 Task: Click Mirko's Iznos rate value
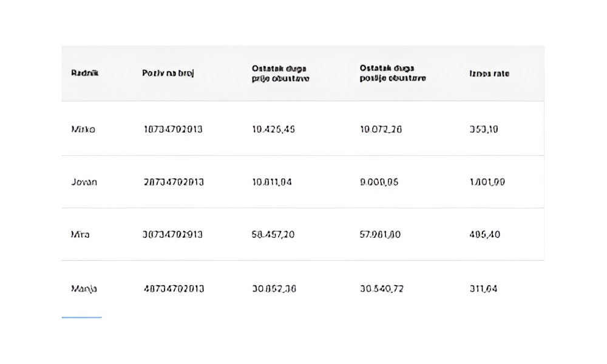484,129
